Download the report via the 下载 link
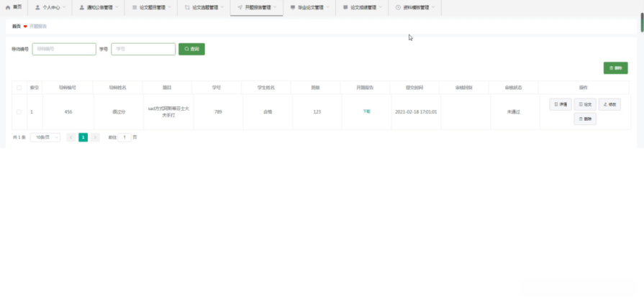The height and width of the screenshot is (302, 644). pos(366,111)
